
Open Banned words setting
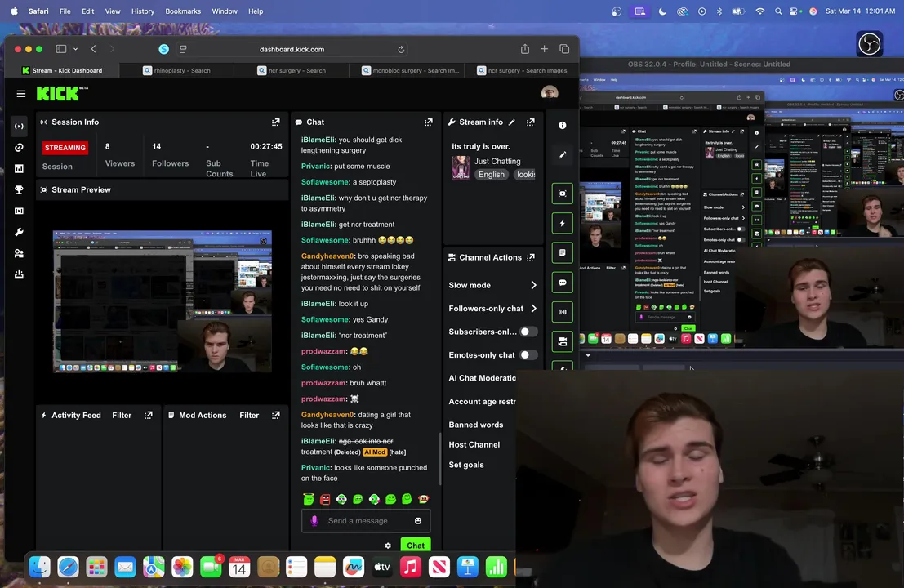[475, 425]
